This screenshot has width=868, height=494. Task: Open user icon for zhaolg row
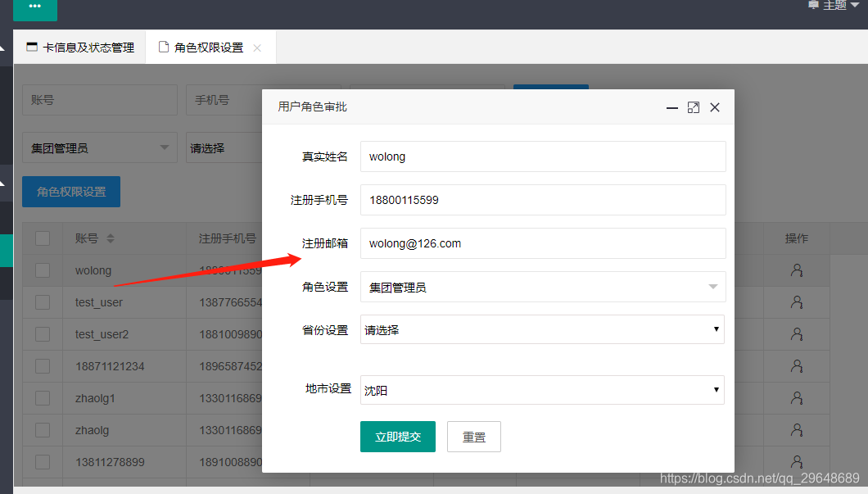pyautogui.click(x=797, y=430)
